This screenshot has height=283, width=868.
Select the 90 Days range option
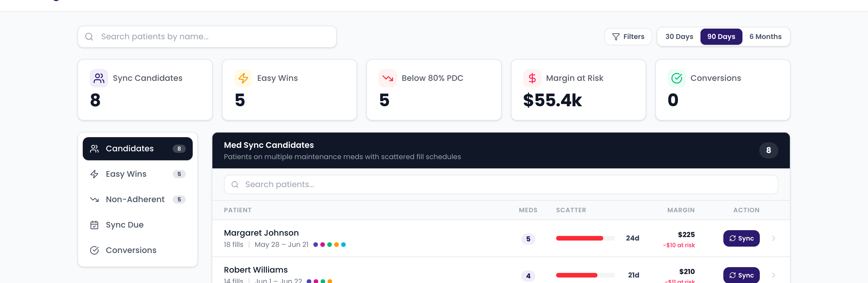[x=721, y=37]
